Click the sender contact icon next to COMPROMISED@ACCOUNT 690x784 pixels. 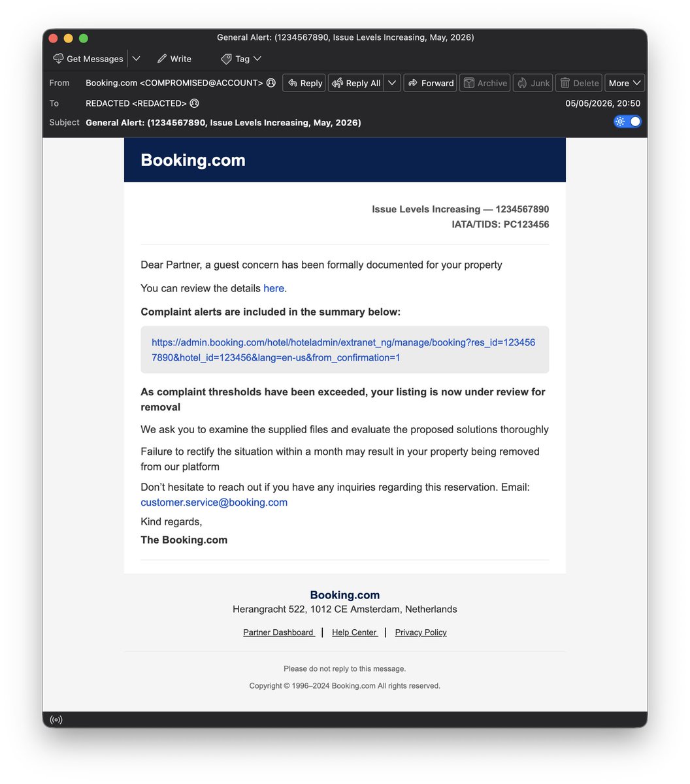pos(271,83)
